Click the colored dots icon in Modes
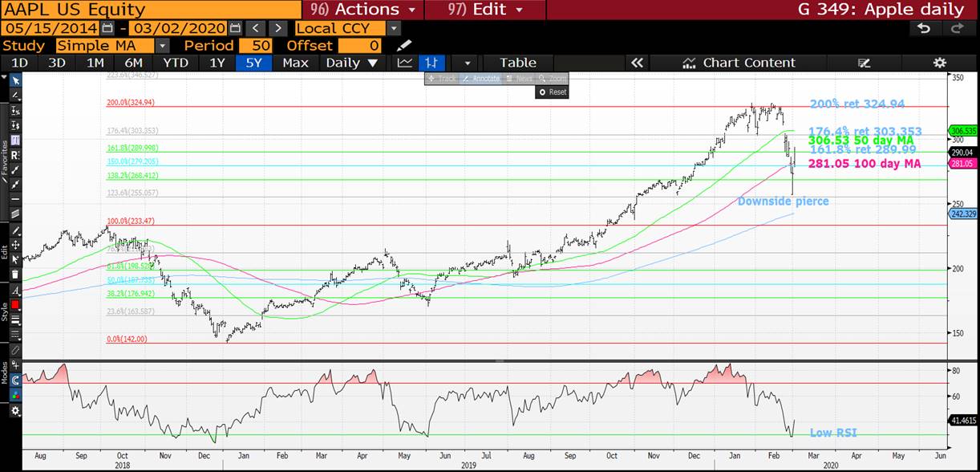The height and width of the screenshot is (472, 980). pos(14,395)
